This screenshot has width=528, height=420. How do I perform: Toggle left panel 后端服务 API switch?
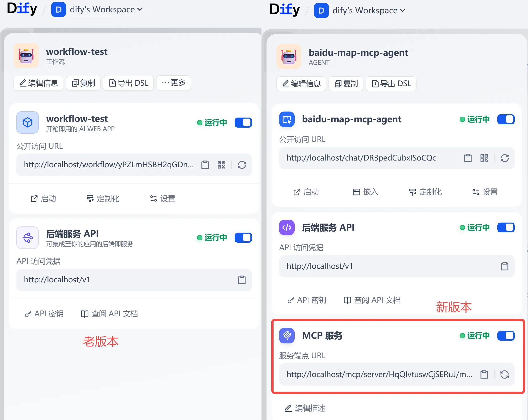coord(243,238)
